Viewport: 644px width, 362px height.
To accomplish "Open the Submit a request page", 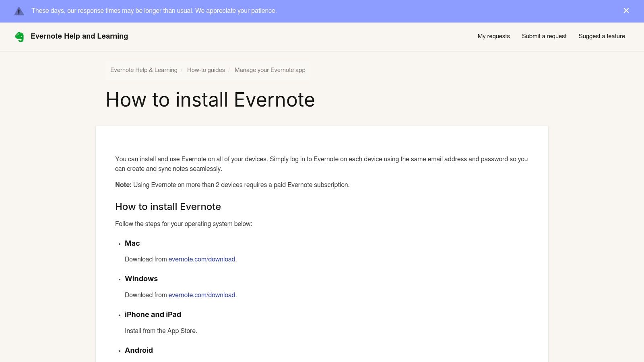I will coord(544,36).
